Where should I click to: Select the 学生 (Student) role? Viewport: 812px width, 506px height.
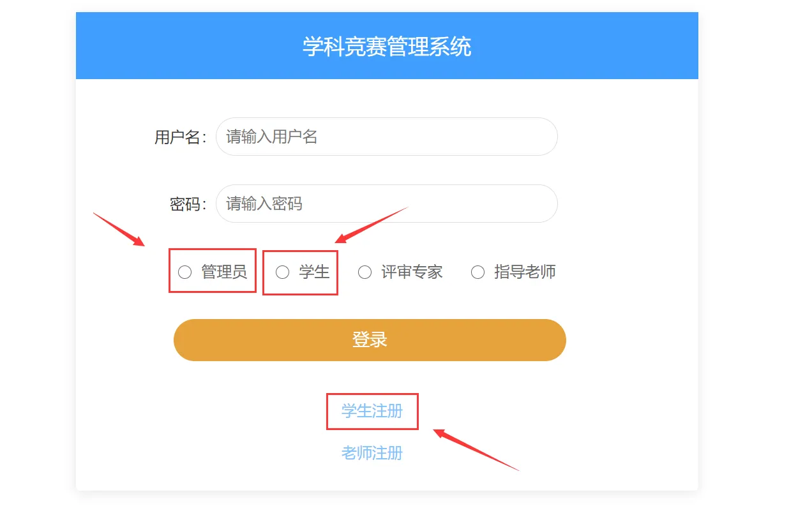[281, 272]
